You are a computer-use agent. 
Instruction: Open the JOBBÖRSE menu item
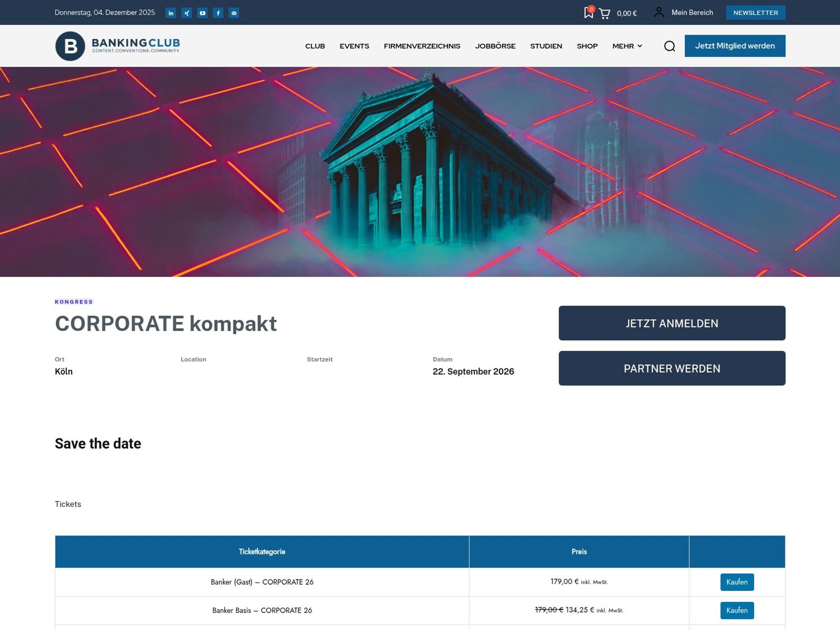click(x=495, y=46)
